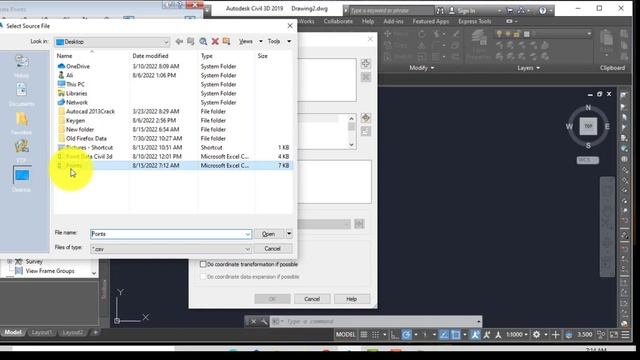
Task: Click Cancel in Select Source File dialog
Action: [272, 249]
